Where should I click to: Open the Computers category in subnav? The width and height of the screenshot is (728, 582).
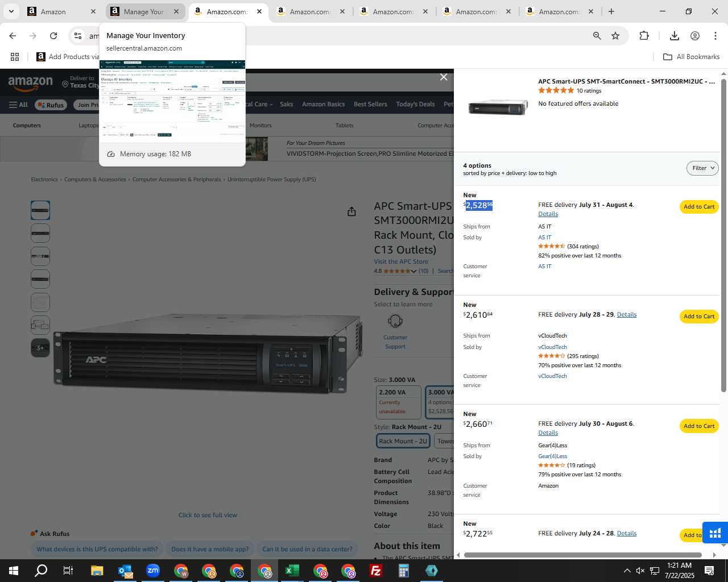pyautogui.click(x=27, y=126)
